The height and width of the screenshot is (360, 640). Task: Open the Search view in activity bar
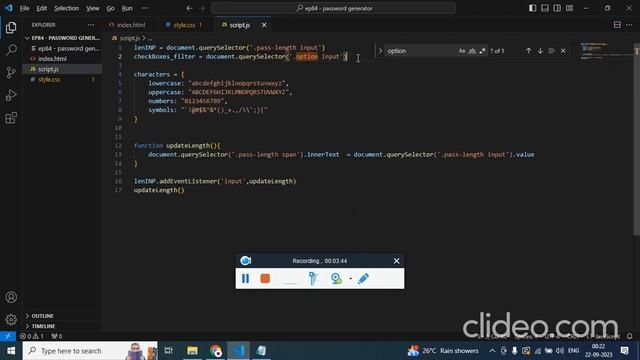pos(11,50)
